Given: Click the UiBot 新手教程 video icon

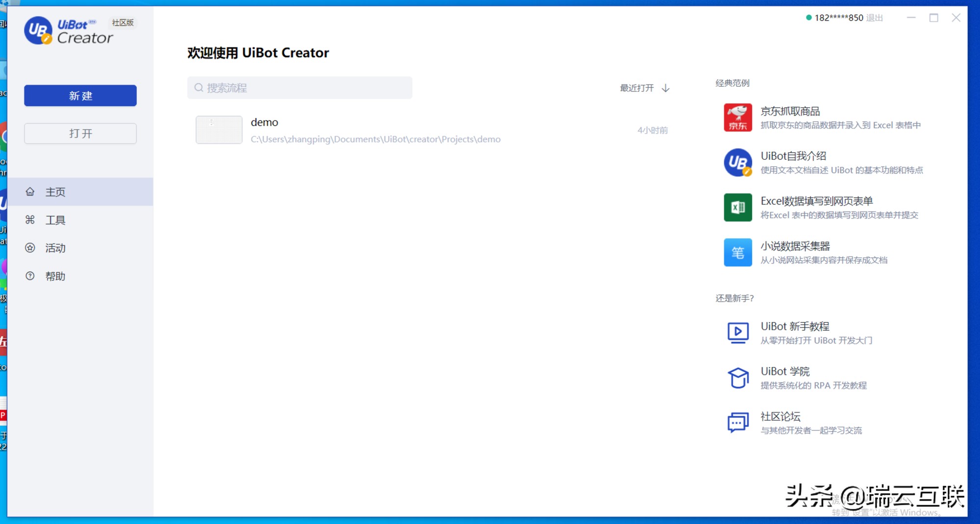Looking at the screenshot, I should tap(738, 333).
